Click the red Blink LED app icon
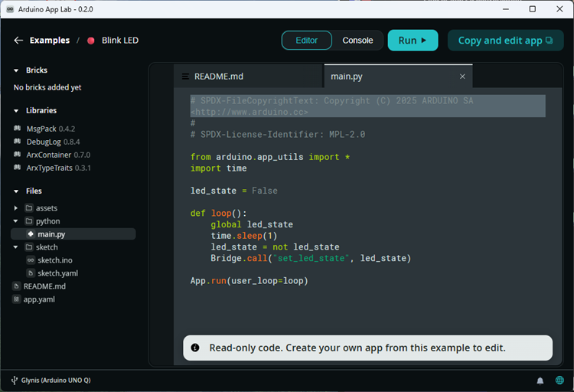 pyautogui.click(x=91, y=41)
